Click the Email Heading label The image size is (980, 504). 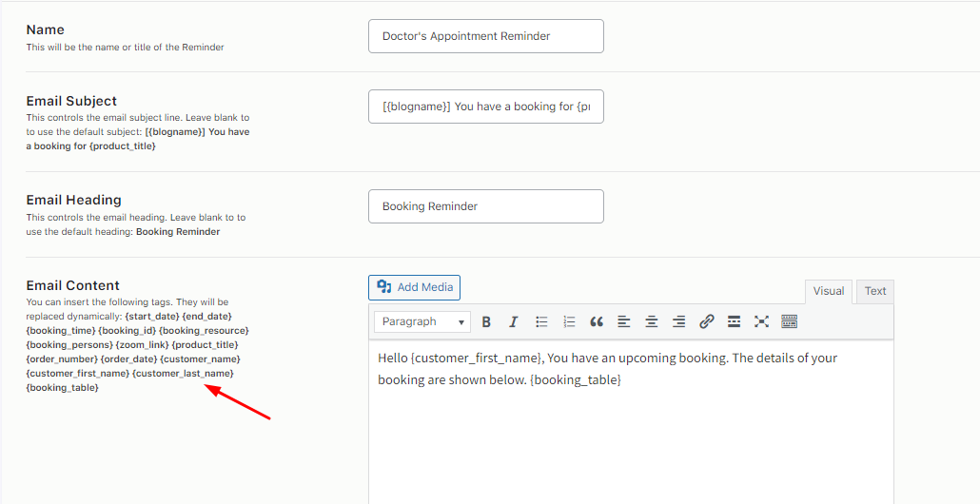74,200
